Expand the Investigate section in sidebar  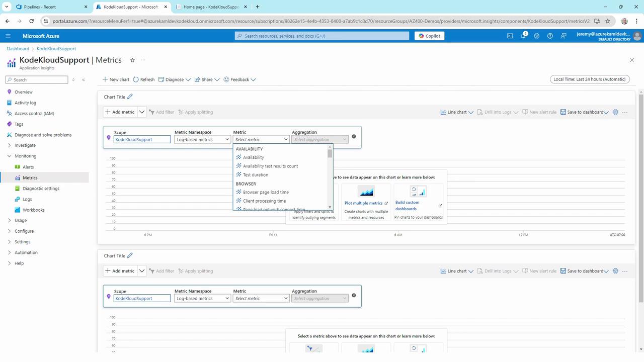click(x=10, y=145)
